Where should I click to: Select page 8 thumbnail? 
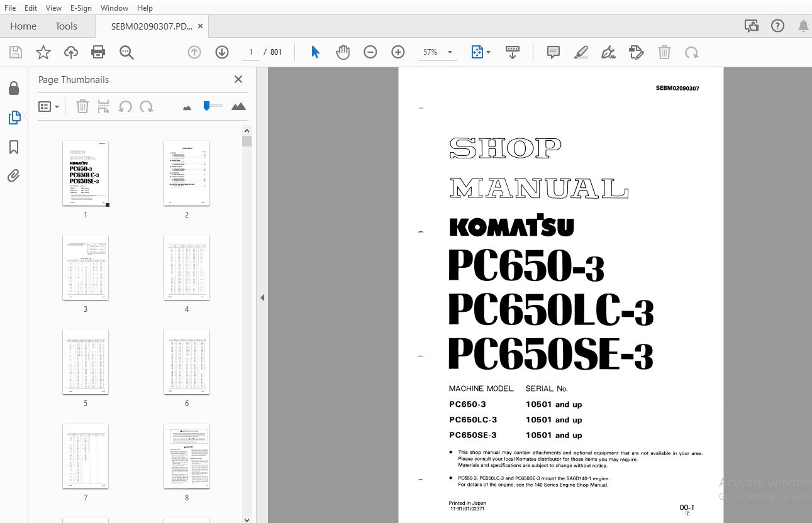click(187, 456)
